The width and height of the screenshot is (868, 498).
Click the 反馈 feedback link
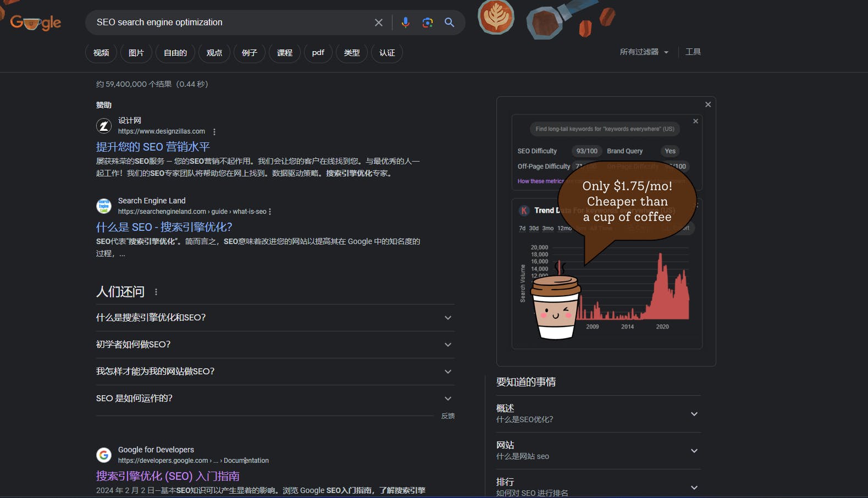click(x=448, y=416)
